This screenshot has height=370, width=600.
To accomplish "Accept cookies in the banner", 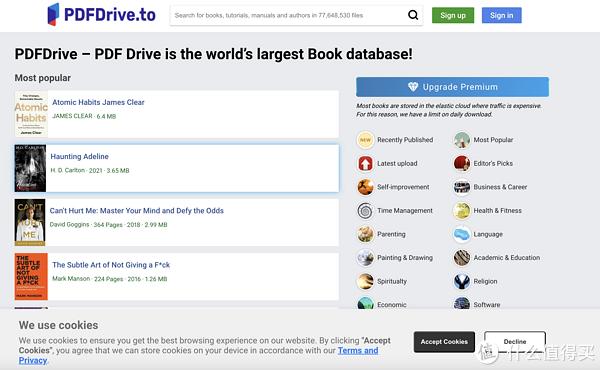I will point(444,342).
